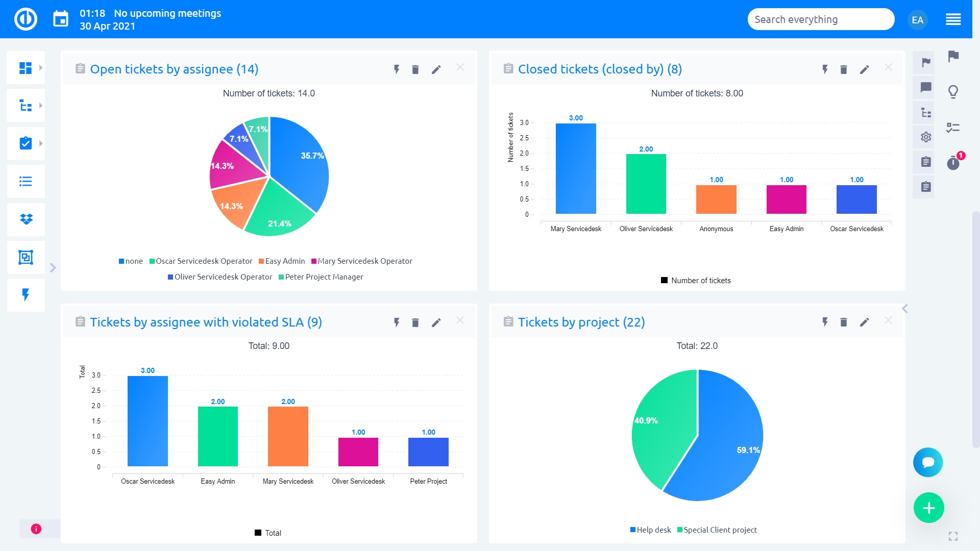Viewport: 980px width, 551px height.
Task: Open the settings gear icon on the right panel
Action: (x=924, y=137)
